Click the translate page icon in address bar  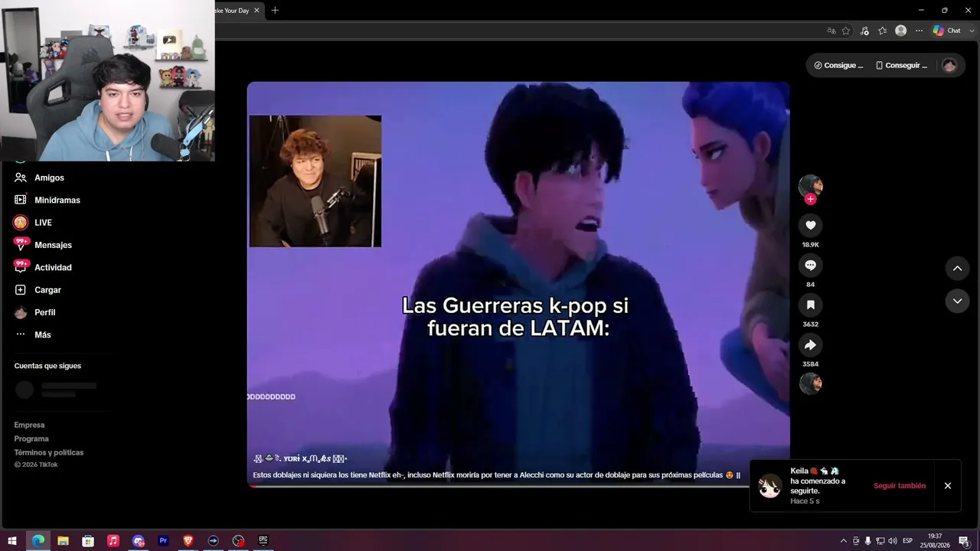point(831,31)
